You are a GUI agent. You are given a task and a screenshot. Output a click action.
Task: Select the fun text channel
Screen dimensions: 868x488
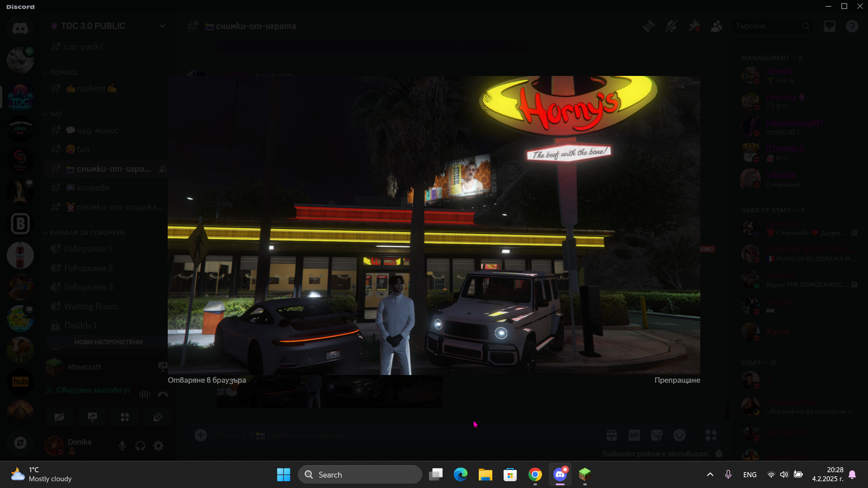[83, 149]
